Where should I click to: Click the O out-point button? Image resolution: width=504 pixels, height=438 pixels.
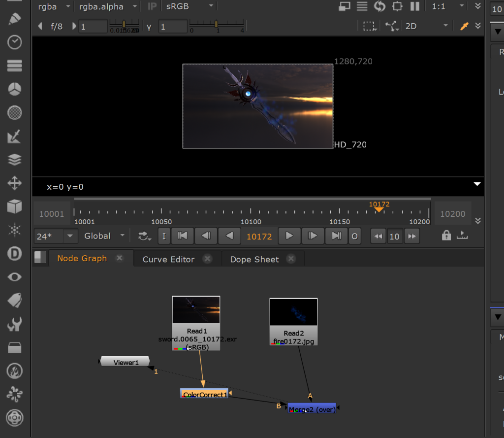(x=354, y=236)
